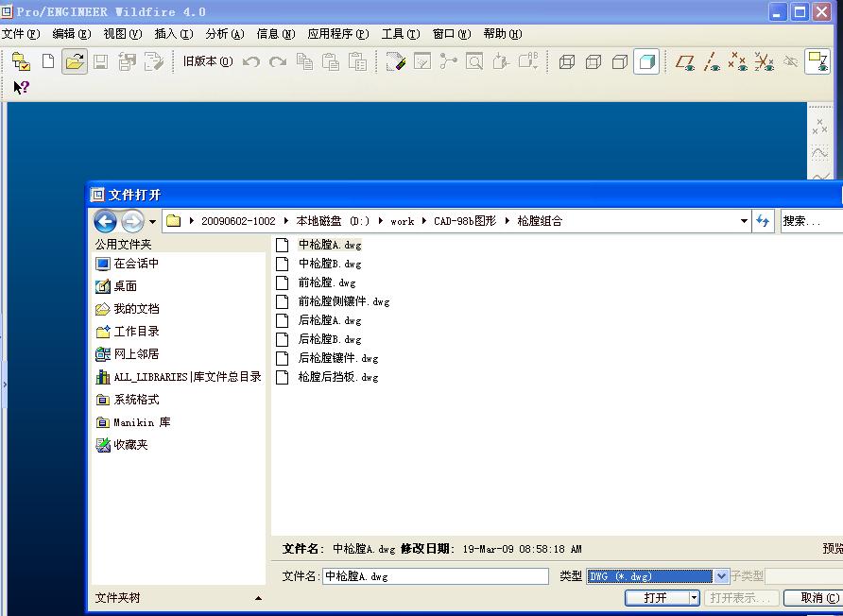Click the Paste Special icon

[357, 61]
